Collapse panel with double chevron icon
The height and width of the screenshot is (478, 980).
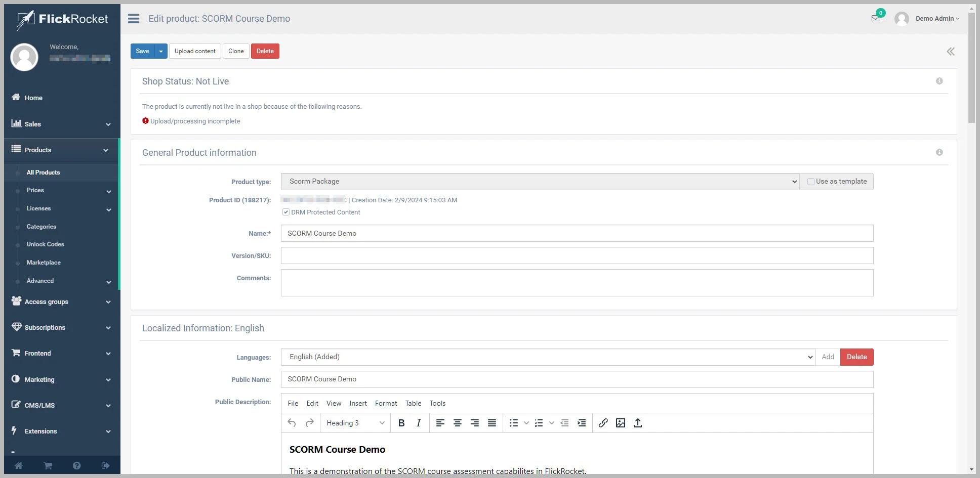coord(951,52)
